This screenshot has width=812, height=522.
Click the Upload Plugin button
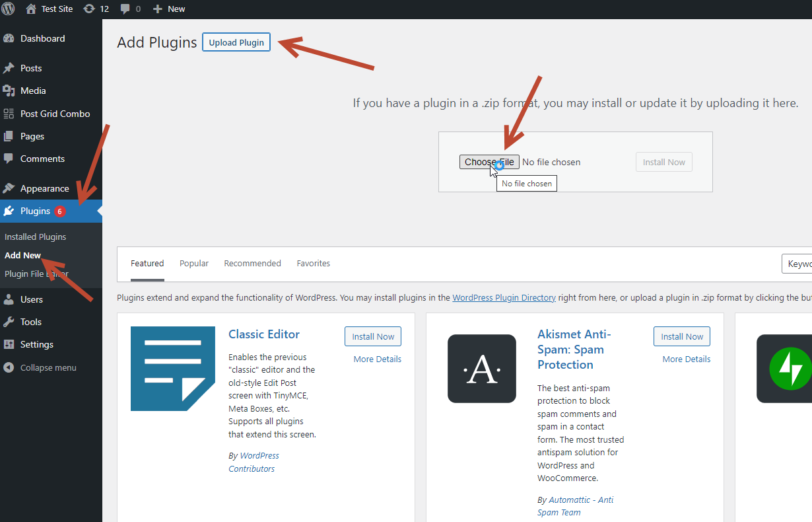click(236, 42)
